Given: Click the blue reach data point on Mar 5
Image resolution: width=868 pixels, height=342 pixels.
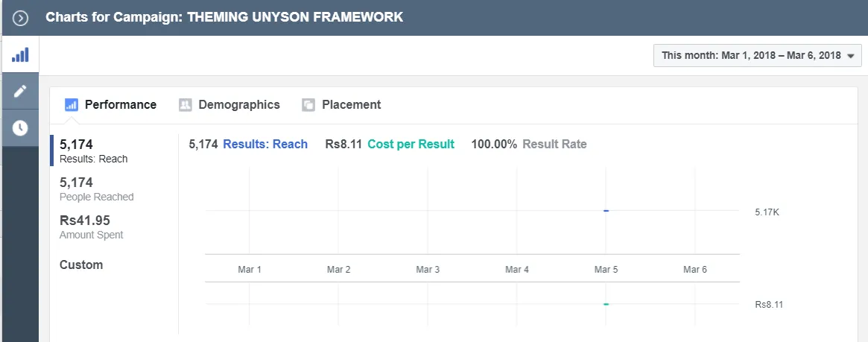Looking at the screenshot, I should click(606, 211).
